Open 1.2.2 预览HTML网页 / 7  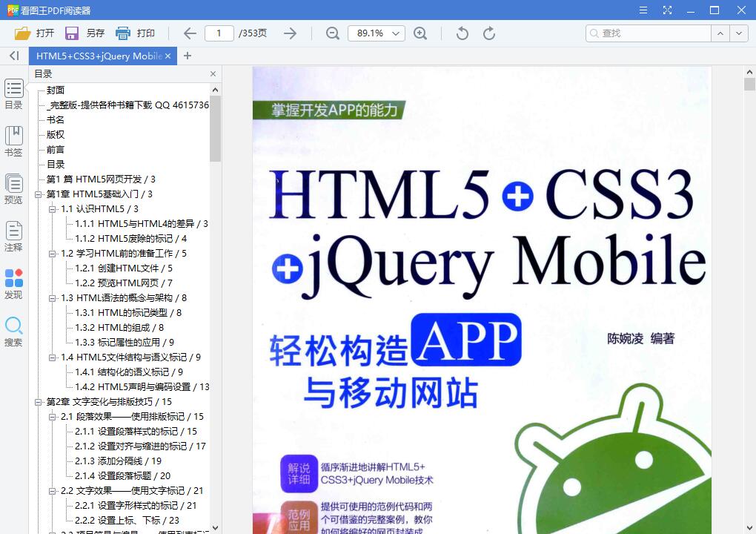pos(124,283)
